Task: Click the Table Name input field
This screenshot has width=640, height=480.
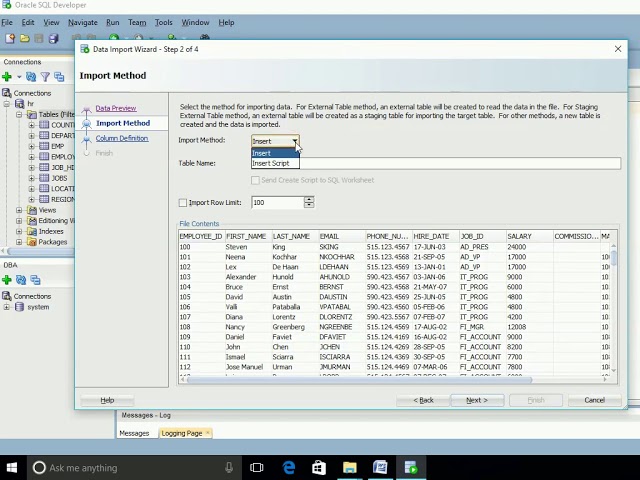Action: 436,163
